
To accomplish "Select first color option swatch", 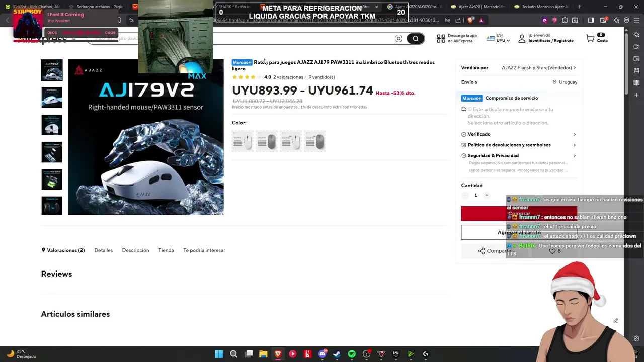I will (243, 141).
